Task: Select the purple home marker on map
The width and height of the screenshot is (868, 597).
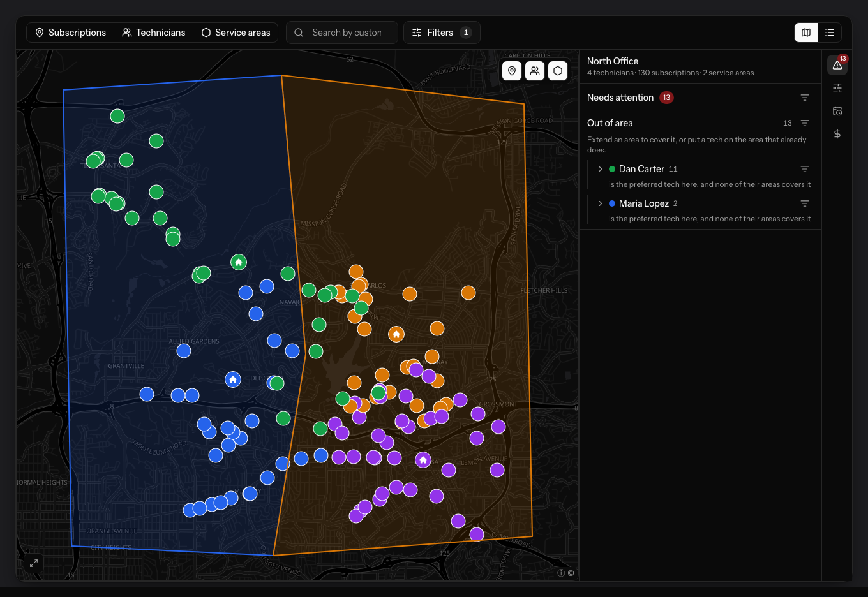Action: click(423, 460)
